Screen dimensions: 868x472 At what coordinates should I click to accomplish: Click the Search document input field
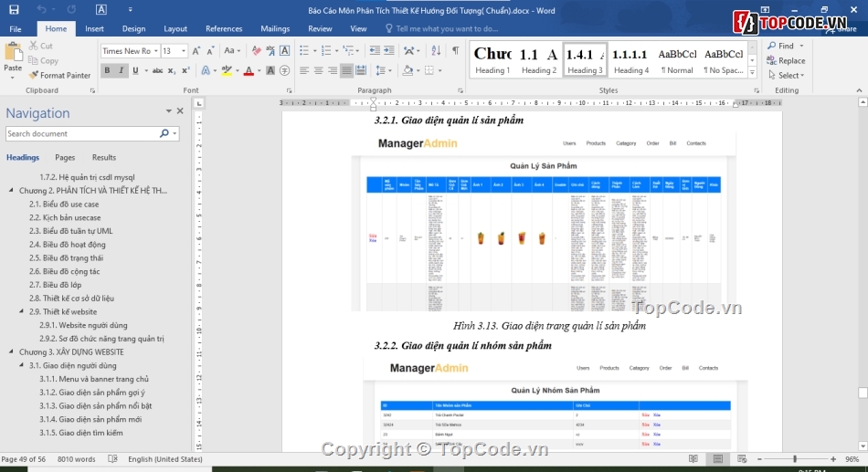click(82, 133)
